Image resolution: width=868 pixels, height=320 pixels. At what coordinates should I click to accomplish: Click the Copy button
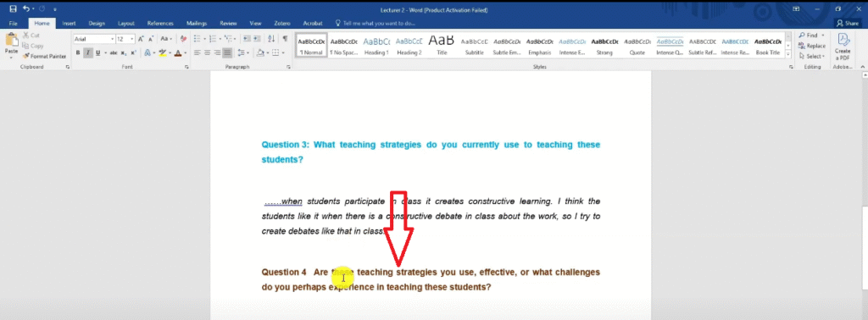click(x=33, y=46)
